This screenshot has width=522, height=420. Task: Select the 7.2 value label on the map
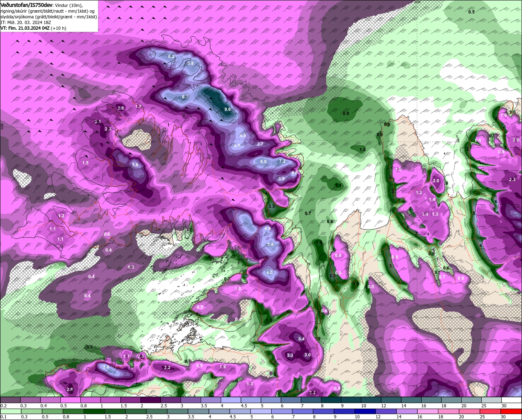[282, 161]
